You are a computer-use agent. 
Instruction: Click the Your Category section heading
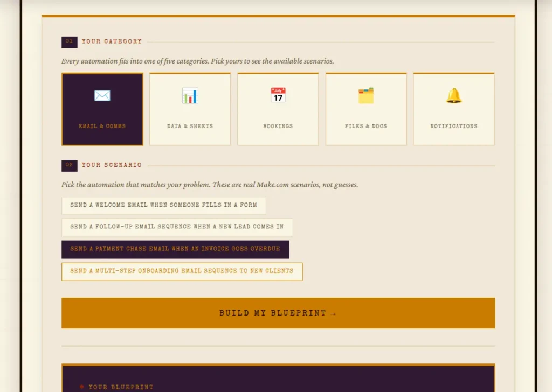112,41
